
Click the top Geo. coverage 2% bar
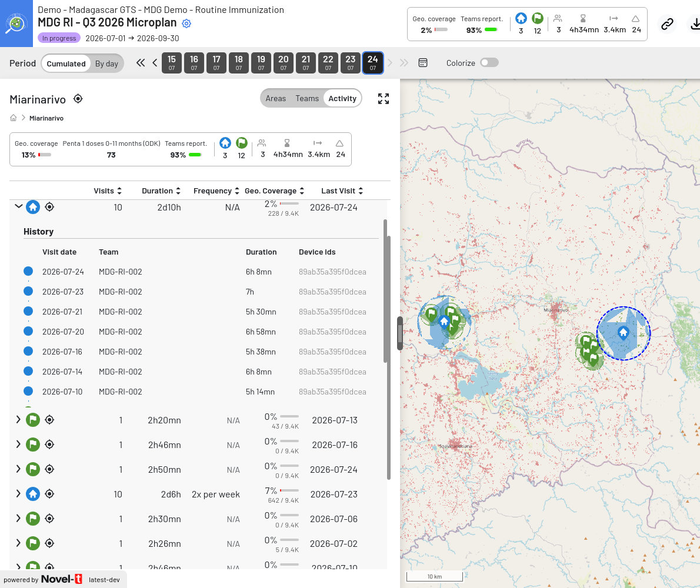(441, 30)
